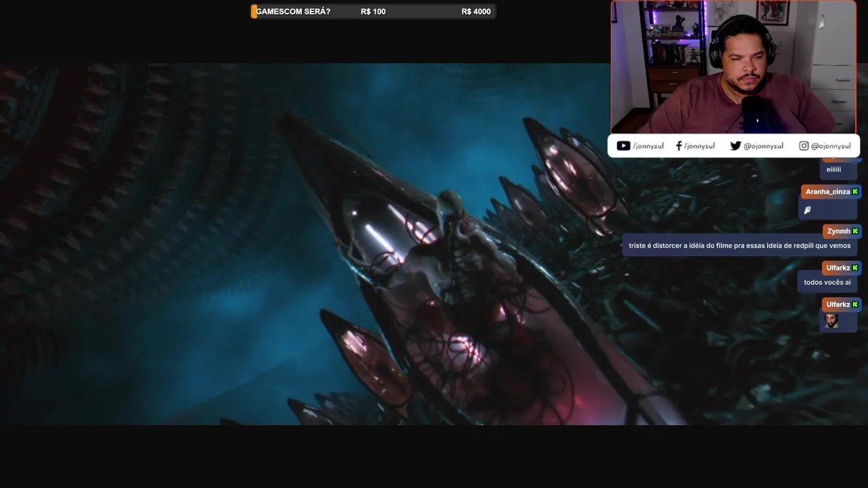
Task: Click the green badge beside Zynmh
Action: [x=855, y=231]
